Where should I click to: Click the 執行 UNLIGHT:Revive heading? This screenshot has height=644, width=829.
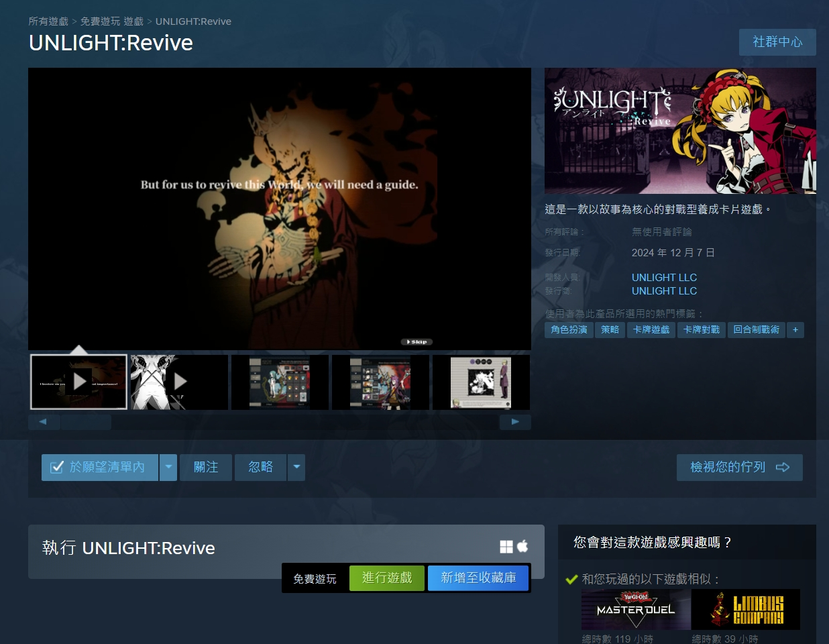click(129, 548)
